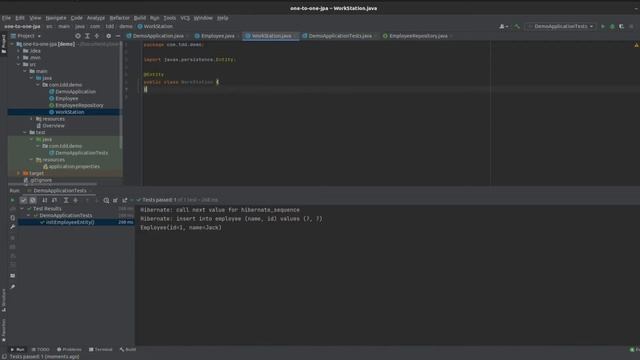Expand all test results icon
The image size is (640, 360).
[x=66, y=200]
